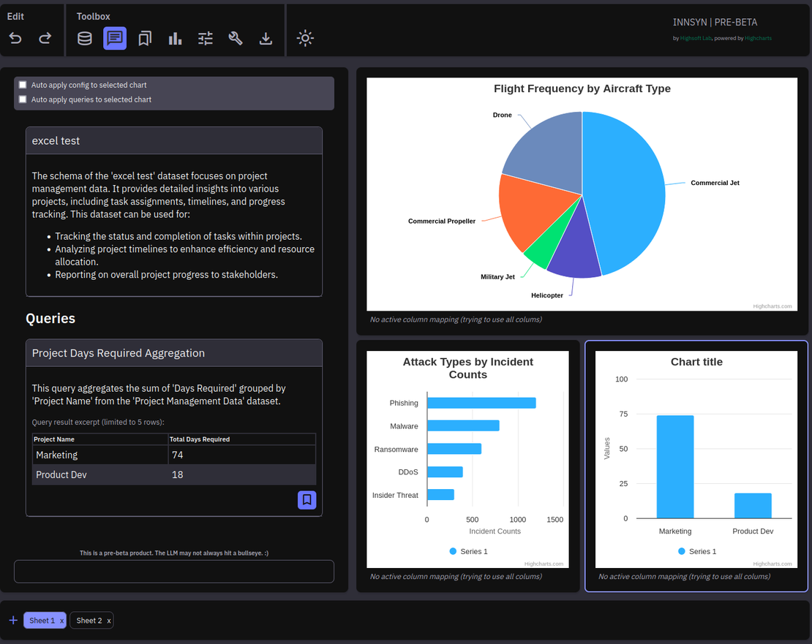Add a new sheet with plus button
Image resolution: width=812 pixels, height=644 pixels.
(x=13, y=621)
